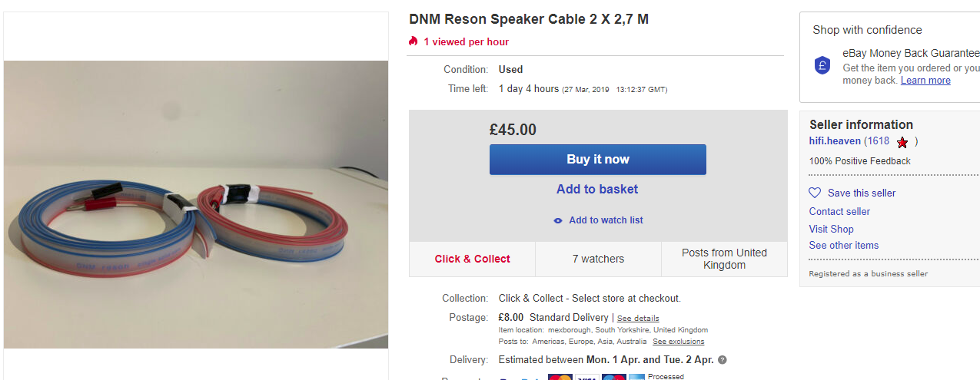Click See exclusions for posting regions

click(x=678, y=342)
